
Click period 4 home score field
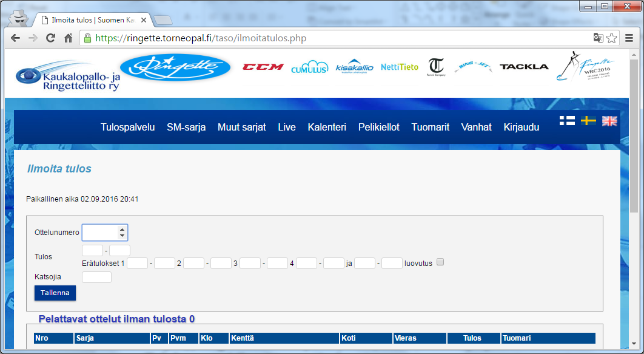(x=306, y=263)
